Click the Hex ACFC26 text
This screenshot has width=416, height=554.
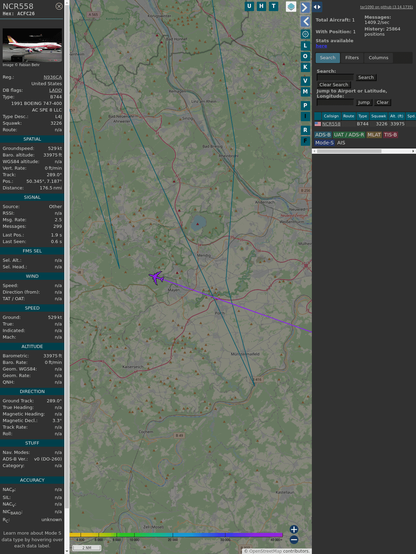click(19, 14)
